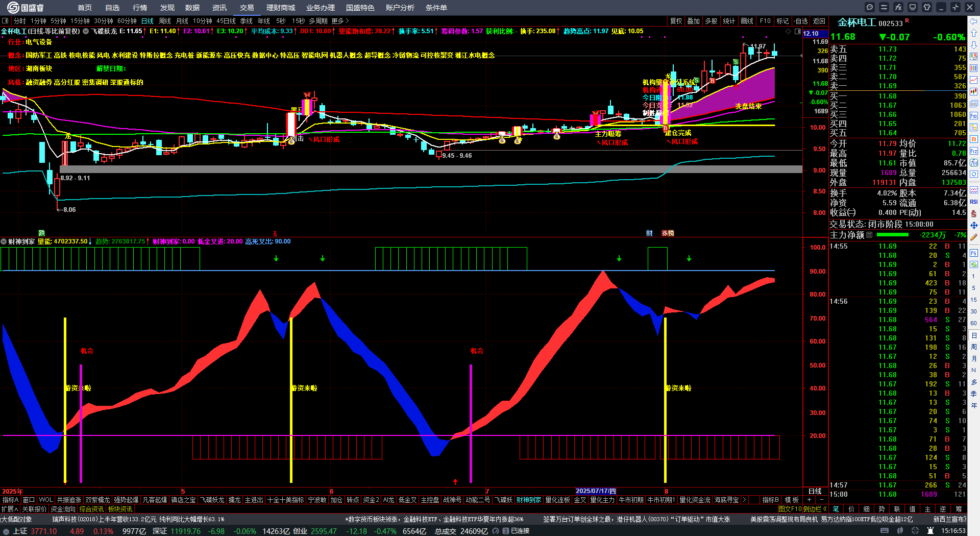
Task: Select the drawing pencil sidebar icon
Action: tap(974, 237)
